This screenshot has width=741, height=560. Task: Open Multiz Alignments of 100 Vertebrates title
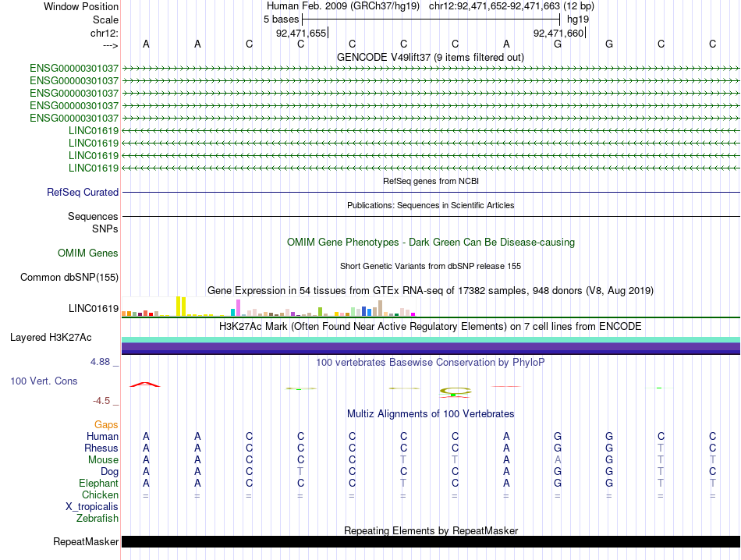[431, 414]
